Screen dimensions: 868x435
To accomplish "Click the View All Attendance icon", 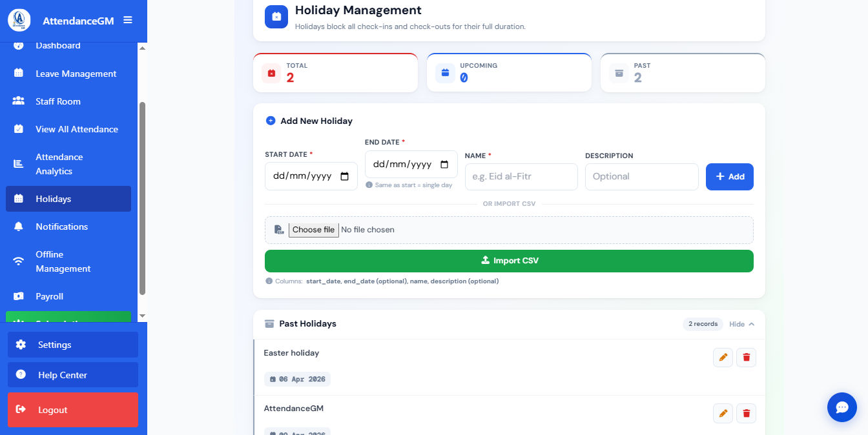I will (19, 129).
